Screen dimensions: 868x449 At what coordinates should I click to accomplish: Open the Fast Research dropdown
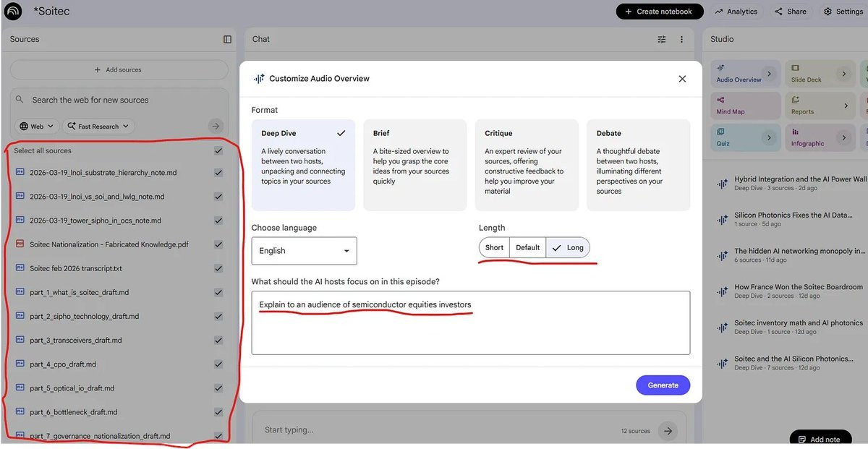point(98,126)
